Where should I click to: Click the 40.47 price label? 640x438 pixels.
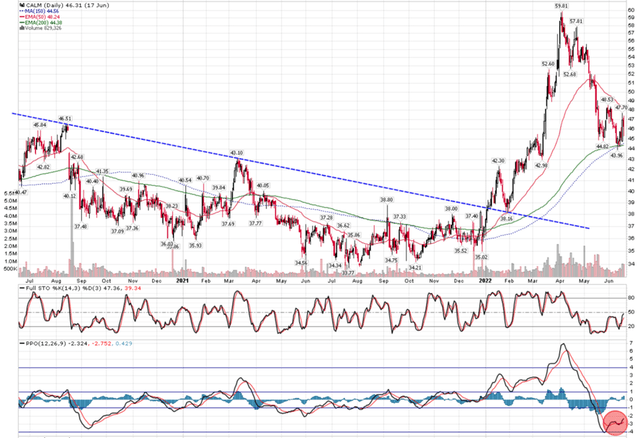coord(19,192)
